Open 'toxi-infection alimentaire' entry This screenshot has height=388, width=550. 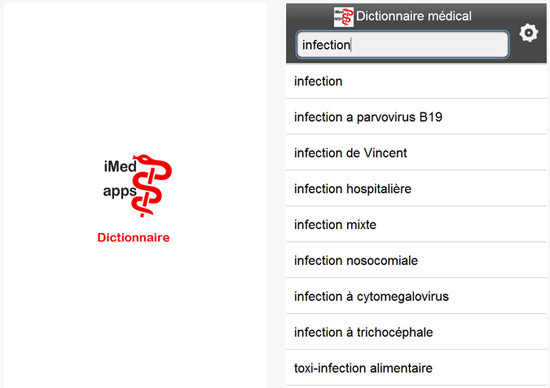(416, 368)
